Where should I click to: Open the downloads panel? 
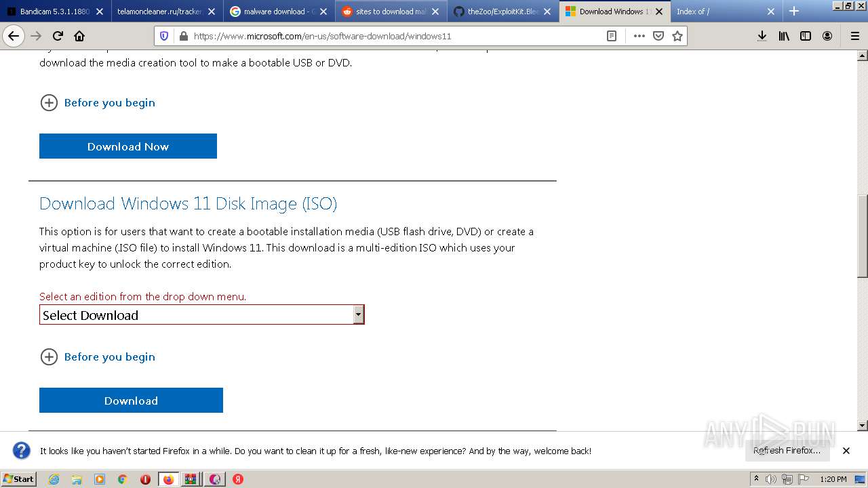762,36
